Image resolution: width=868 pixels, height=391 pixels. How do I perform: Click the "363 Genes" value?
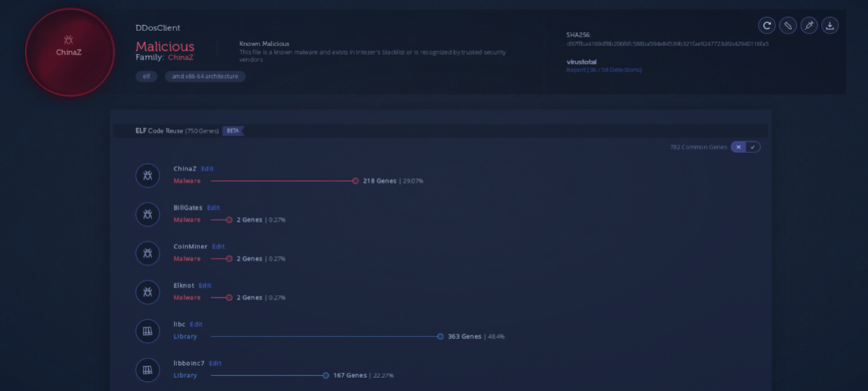tap(465, 337)
